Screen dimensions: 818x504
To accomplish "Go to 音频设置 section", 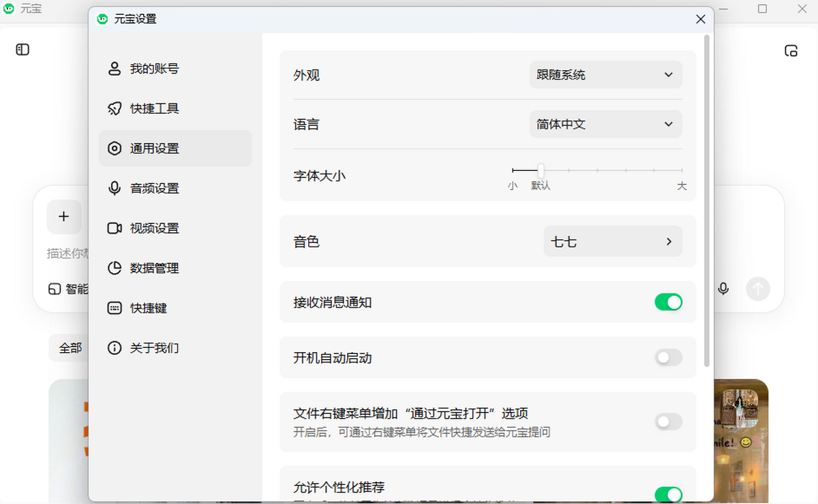I will click(x=175, y=188).
